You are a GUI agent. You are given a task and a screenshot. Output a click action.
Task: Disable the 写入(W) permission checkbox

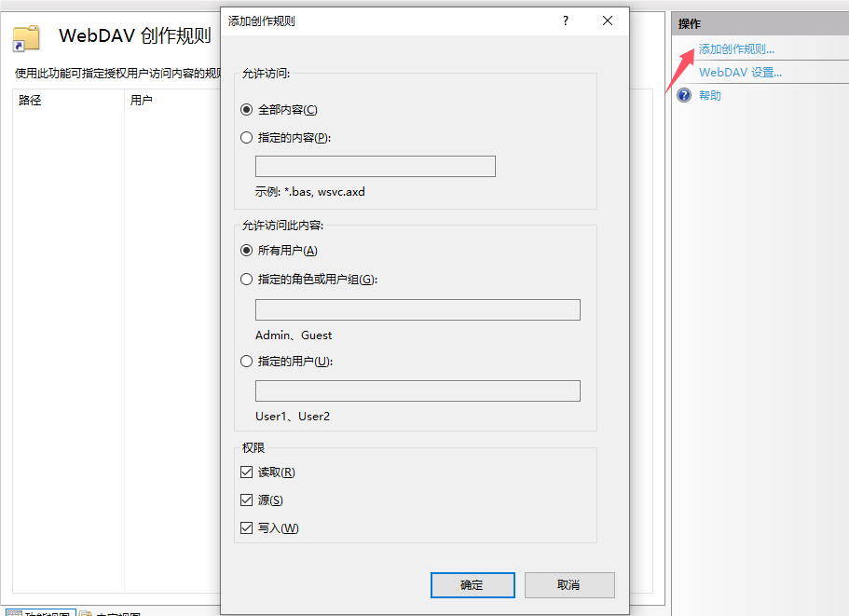(246, 527)
